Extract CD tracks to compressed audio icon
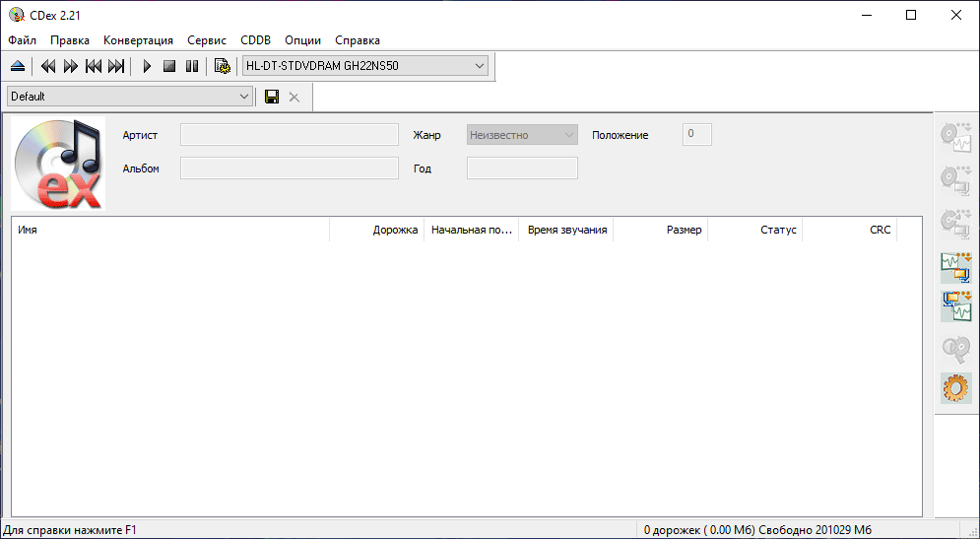The image size is (980, 539). tap(956, 181)
